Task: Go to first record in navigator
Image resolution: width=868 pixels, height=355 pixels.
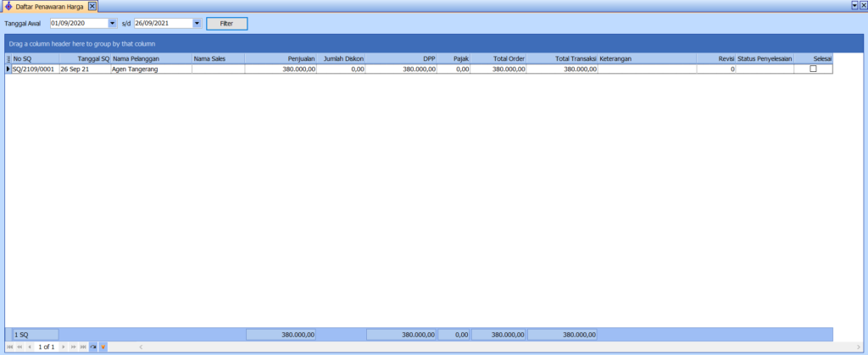Action: (9, 347)
